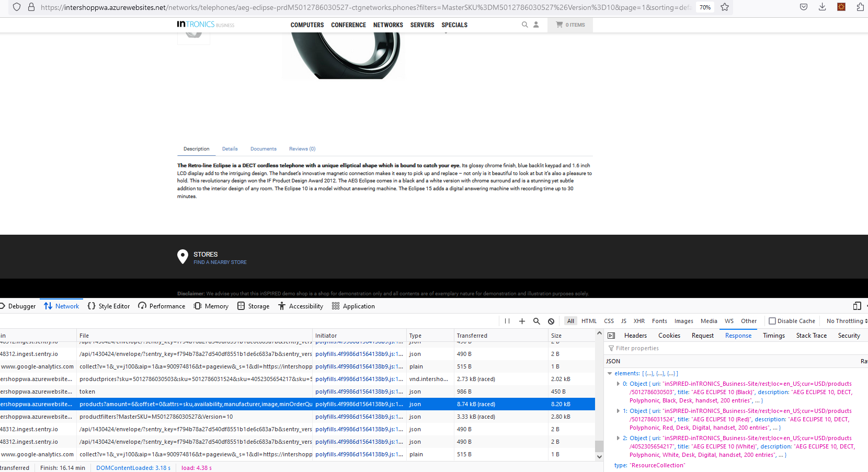Click the 70% zoom level control in the address bar
868x472 pixels.
point(705,7)
